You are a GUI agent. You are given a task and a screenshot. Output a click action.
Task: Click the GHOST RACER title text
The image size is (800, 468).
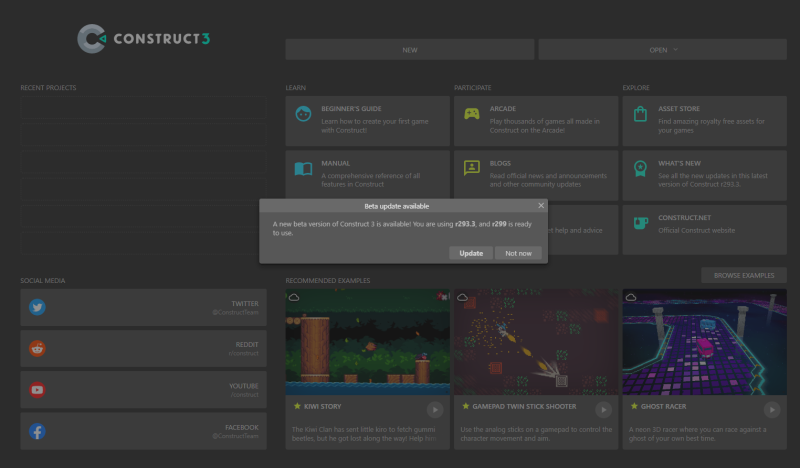pos(663,406)
